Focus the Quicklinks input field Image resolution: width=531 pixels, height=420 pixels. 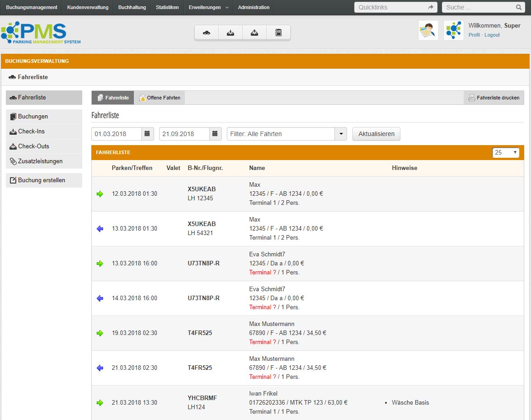tap(395, 7)
